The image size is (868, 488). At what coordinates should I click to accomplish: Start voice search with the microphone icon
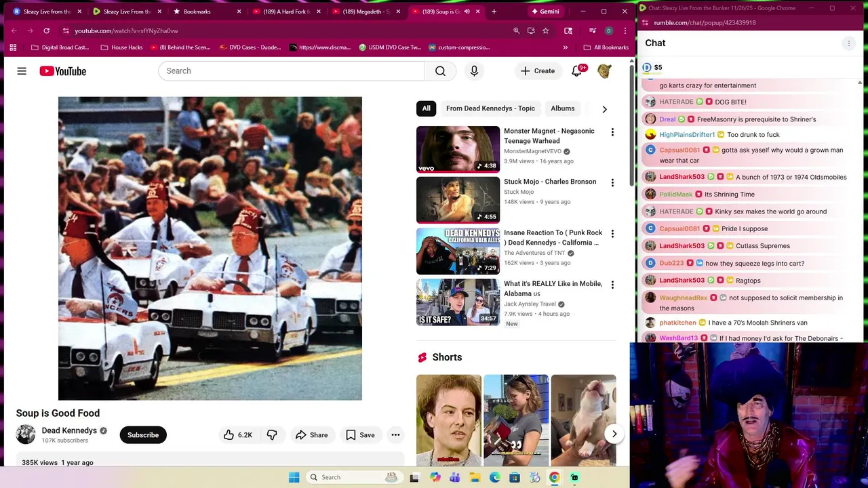coord(474,71)
